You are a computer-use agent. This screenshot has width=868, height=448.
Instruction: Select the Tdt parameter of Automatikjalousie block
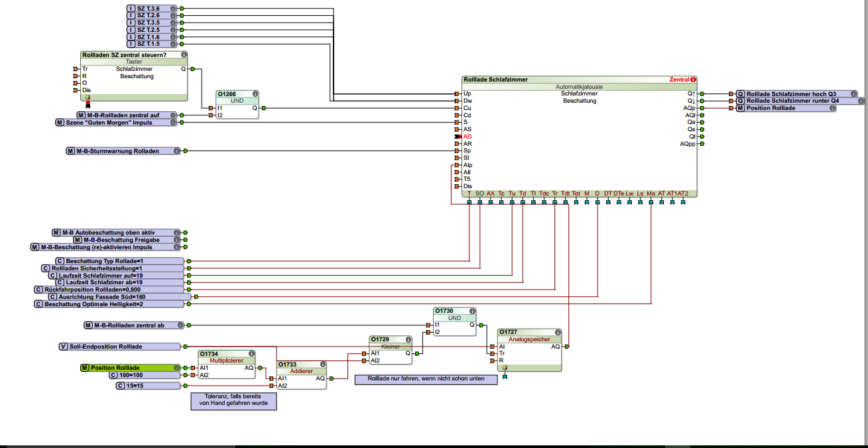coord(566,194)
